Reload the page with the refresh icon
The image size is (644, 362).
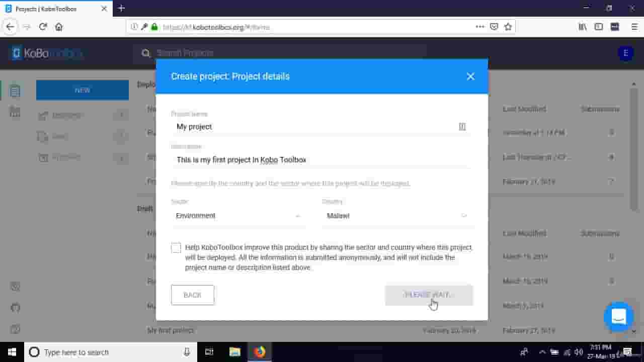point(43,27)
